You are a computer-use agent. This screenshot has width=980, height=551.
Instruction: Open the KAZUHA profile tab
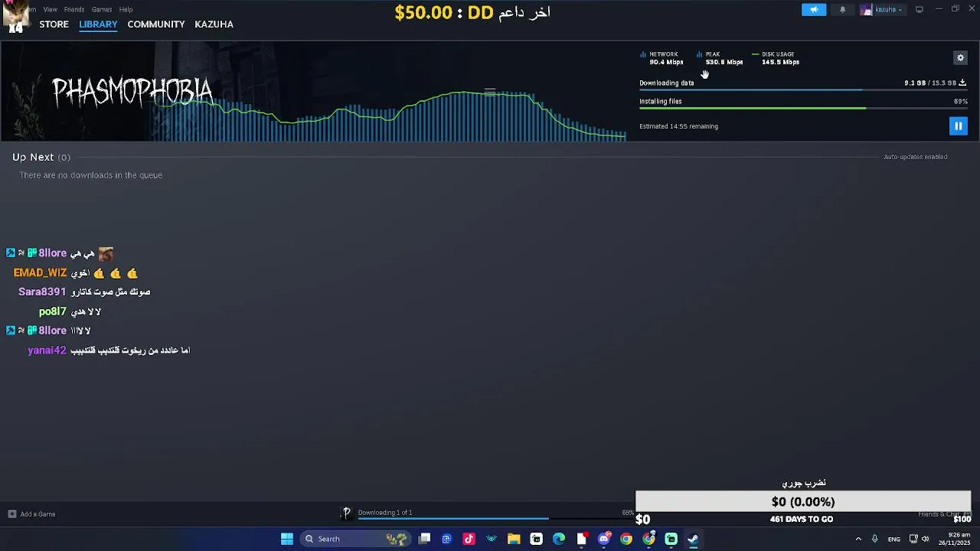214,24
